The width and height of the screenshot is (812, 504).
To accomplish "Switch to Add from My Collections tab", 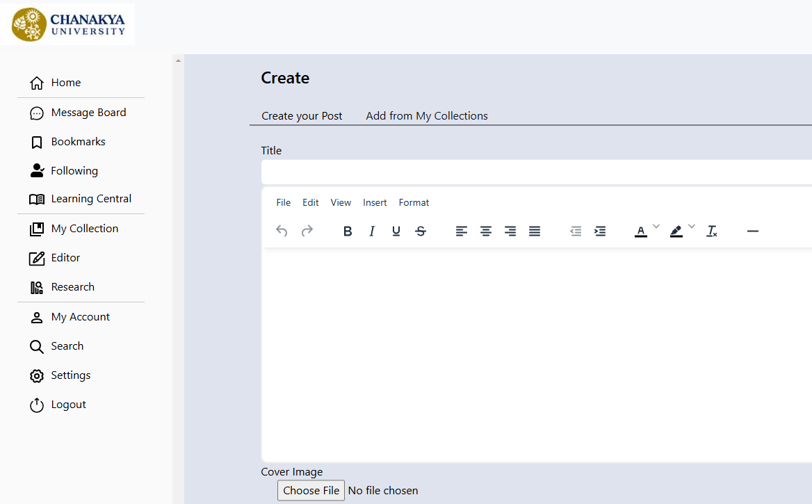I will point(427,116).
